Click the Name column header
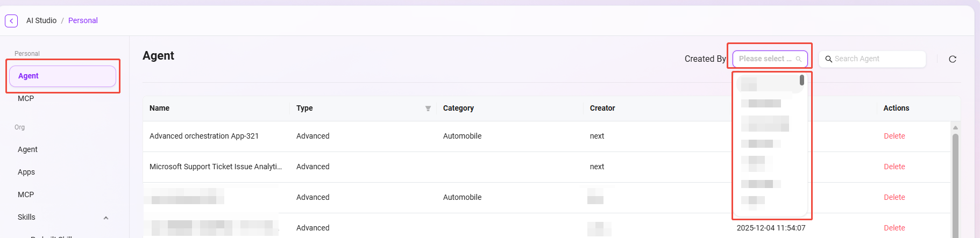 pyautogui.click(x=160, y=108)
